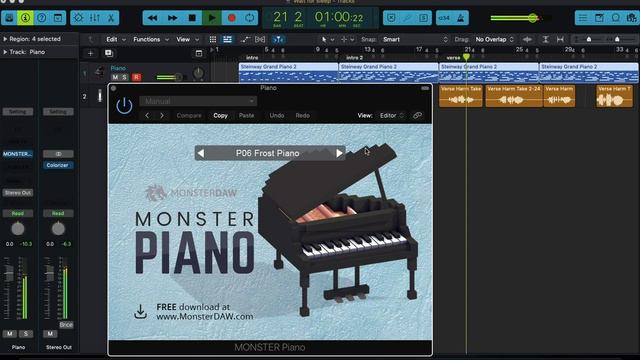Open the left-click pointer tool menu
640x360 pixels.
click(x=327, y=40)
